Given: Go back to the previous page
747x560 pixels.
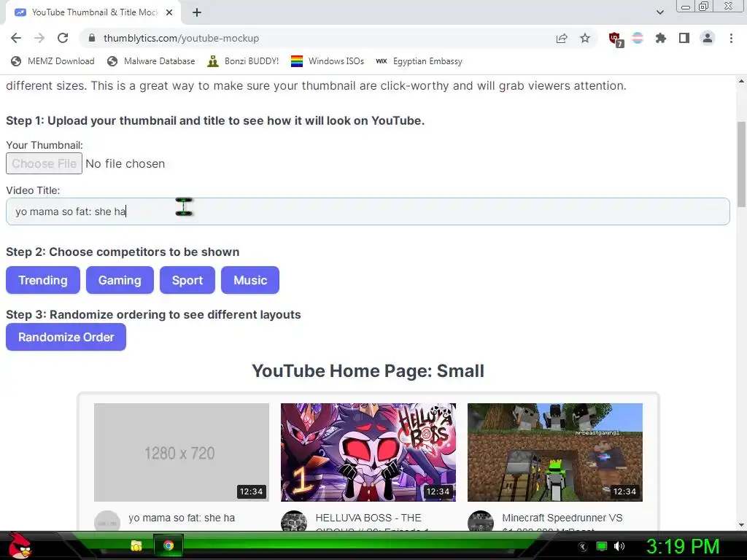Looking at the screenshot, I should point(16,38).
